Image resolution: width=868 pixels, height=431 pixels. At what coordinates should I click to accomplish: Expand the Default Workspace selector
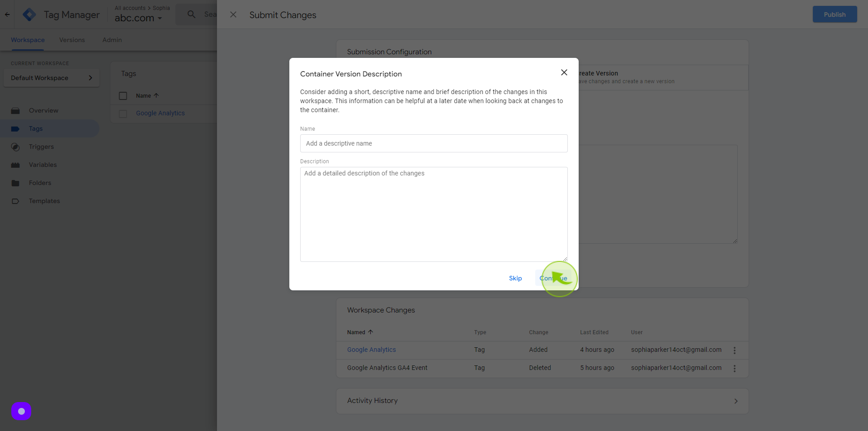pos(52,78)
